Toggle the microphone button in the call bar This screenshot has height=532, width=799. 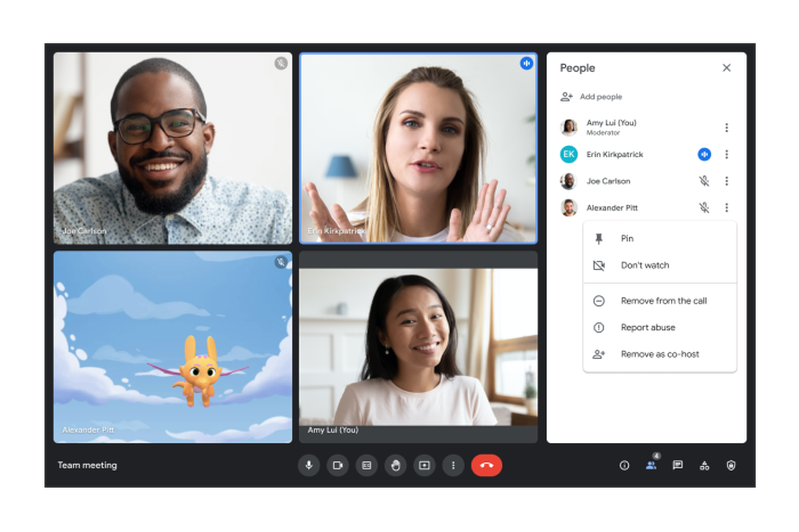pos(309,466)
